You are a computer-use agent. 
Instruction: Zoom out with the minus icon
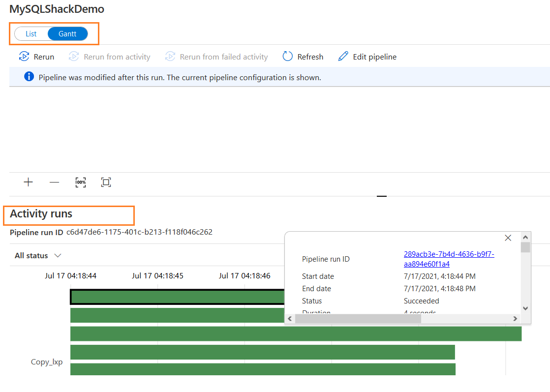point(55,182)
